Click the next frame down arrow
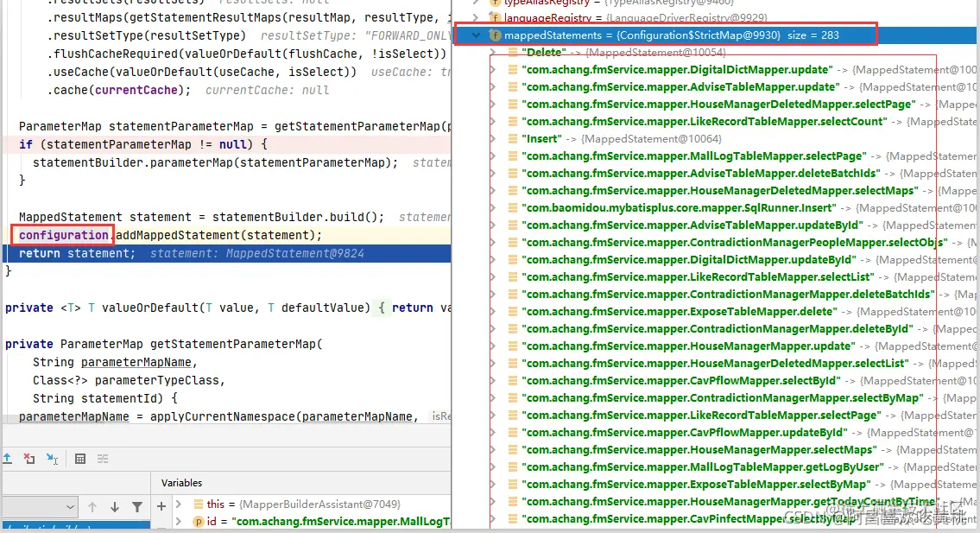 pos(114,507)
